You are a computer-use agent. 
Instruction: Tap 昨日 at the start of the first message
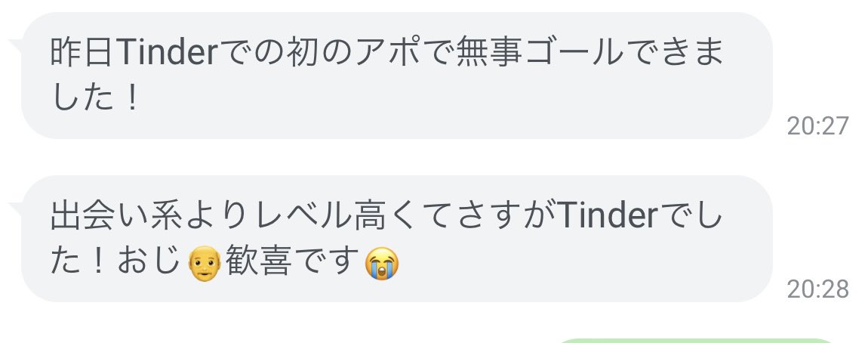[x=82, y=52]
